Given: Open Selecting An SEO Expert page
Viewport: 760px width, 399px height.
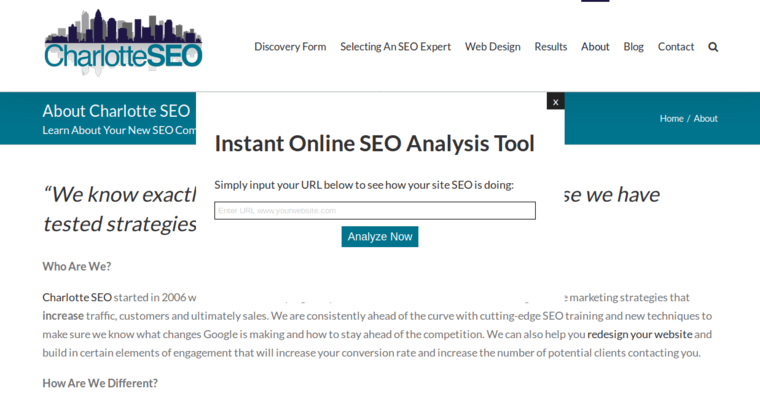Looking at the screenshot, I should tap(396, 47).
